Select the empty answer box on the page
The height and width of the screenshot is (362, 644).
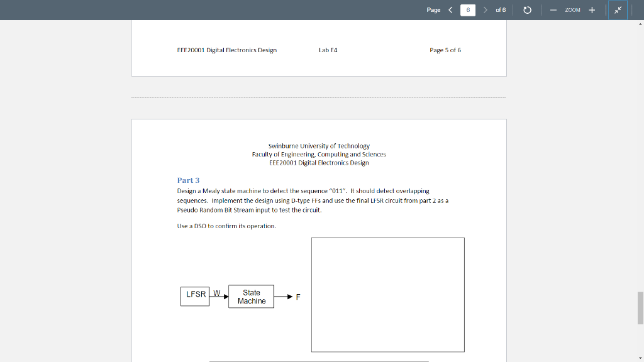point(387,293)
